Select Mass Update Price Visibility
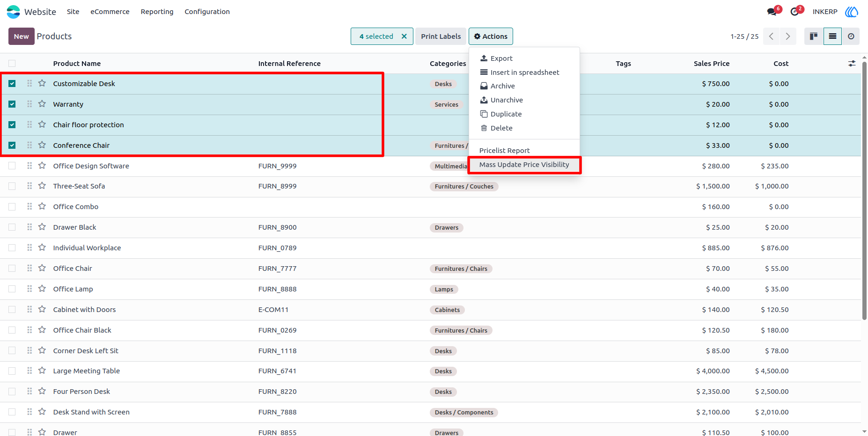 coord(524,165)
